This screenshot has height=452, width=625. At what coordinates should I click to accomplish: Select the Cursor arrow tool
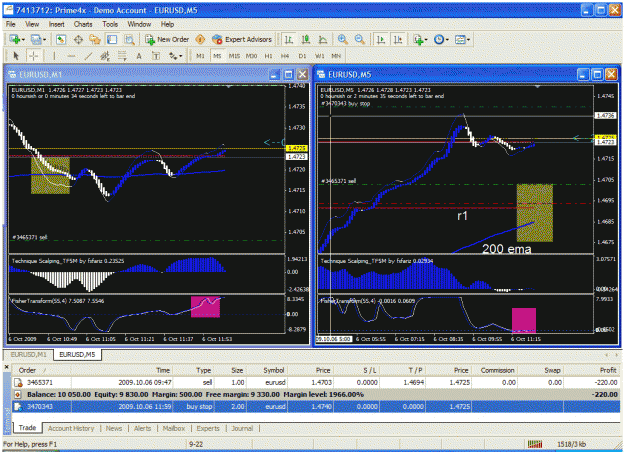tap(16, 56)
